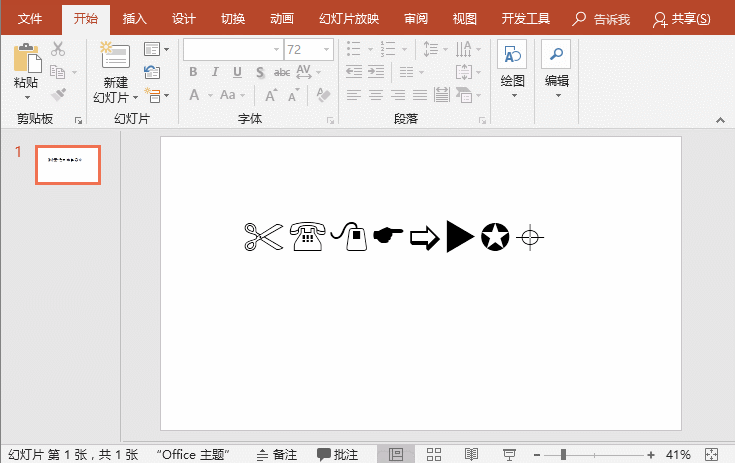This screenshot has height=463, width=735.
Task: Start slideshow from the status bar icon
Action: pos(509,454)
